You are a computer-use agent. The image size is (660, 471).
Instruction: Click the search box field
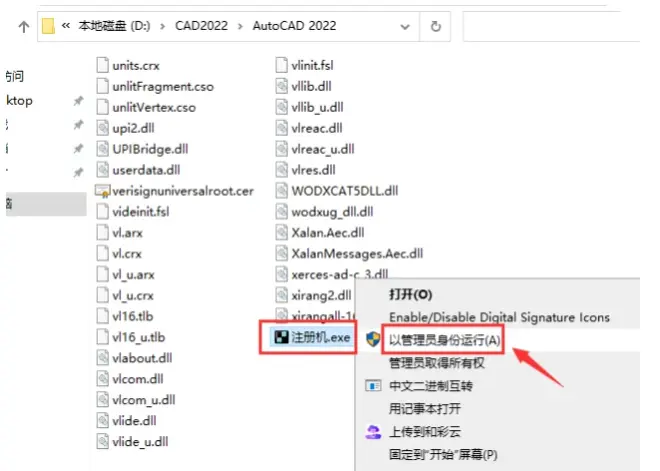[x=551, y=27]
